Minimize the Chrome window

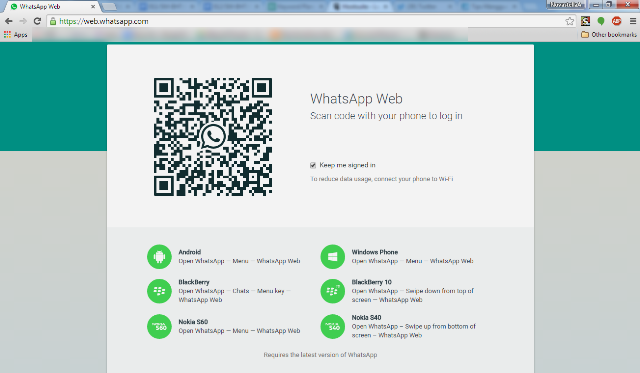596,4
